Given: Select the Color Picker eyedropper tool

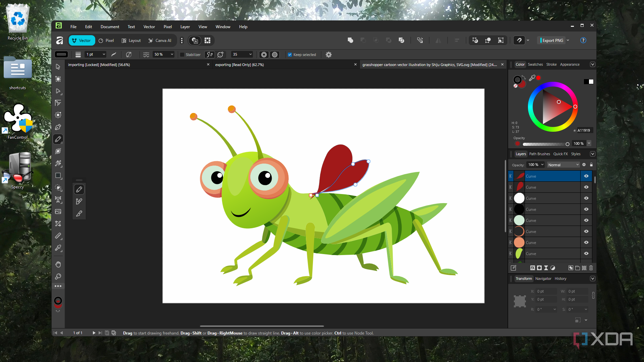Looking at the screenshot, I should [x=58, y=248].
